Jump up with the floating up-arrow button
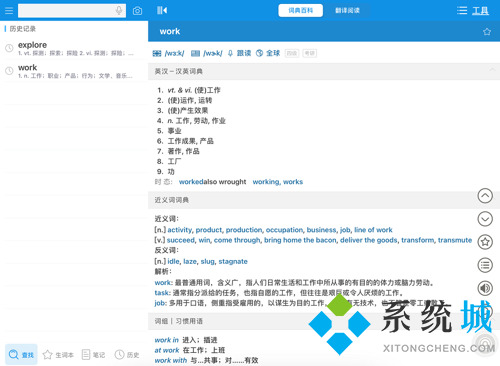Screen dimensions: 500x366 (485, 196)
